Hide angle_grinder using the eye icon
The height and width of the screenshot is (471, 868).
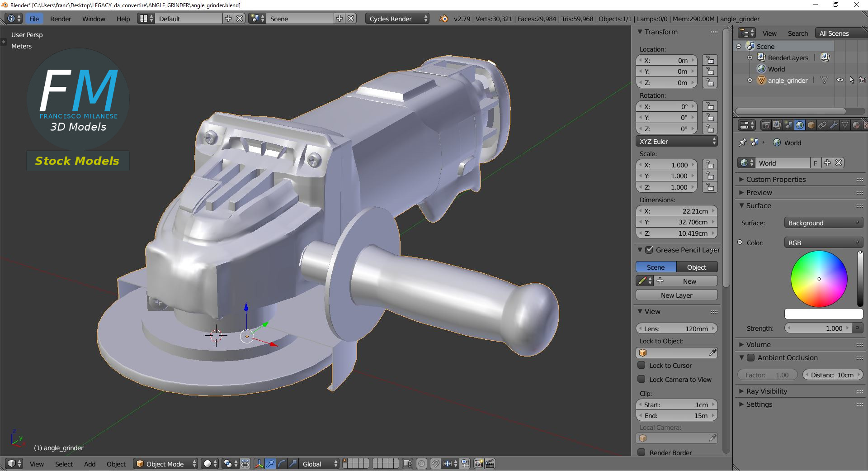point(840,80)
